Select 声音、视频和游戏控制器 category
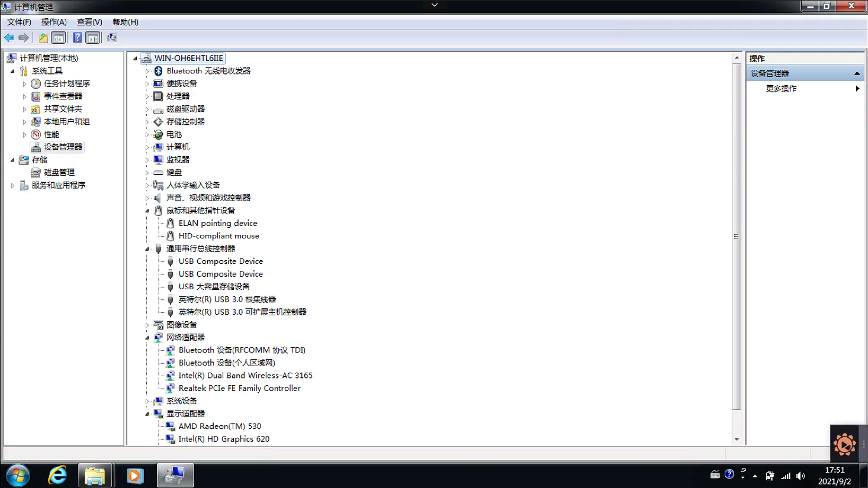 [208, 198]
